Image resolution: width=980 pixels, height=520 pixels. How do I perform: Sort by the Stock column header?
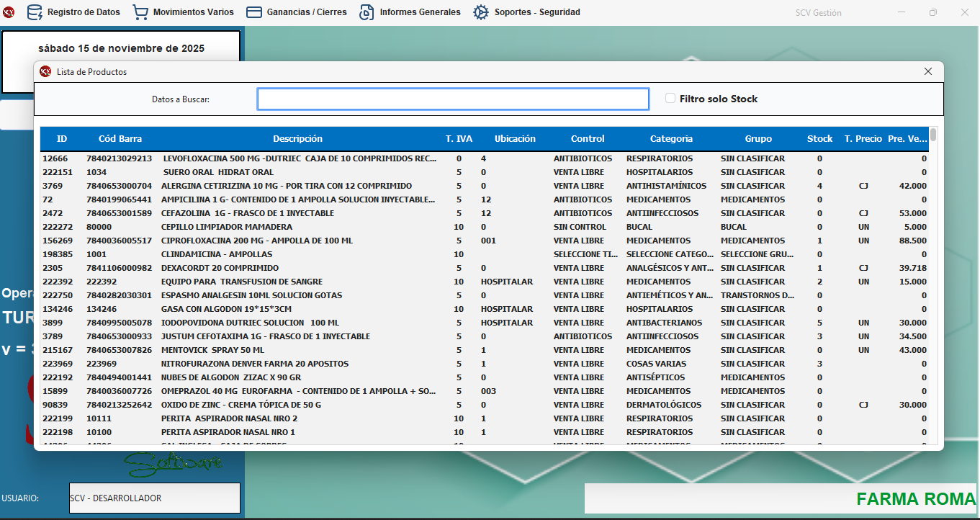(819, 139)
